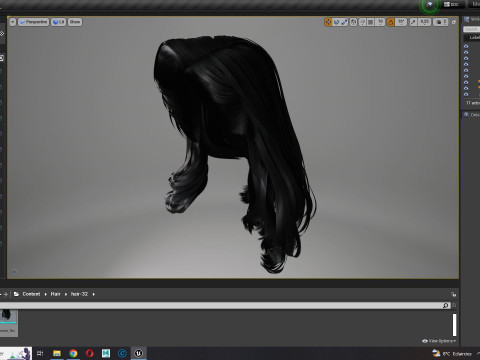Click the Content Browser vertical scrollbar
480x360 pixels.
454,325
